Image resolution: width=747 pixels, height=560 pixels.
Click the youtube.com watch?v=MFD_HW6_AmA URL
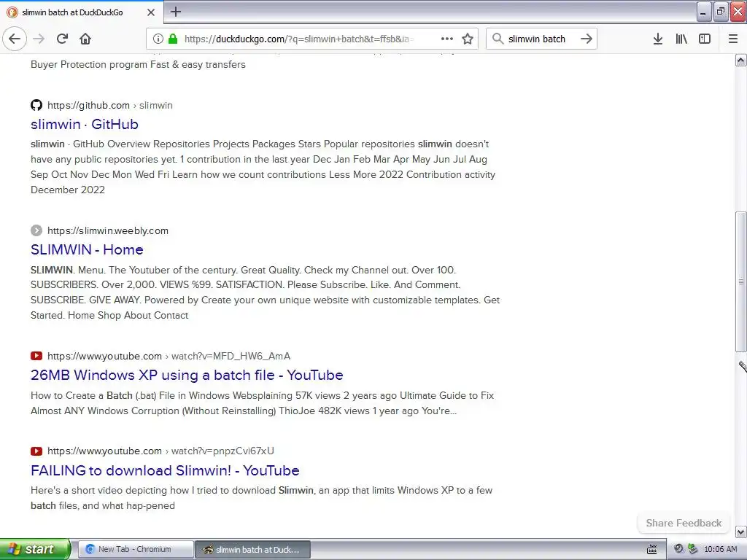pyautogui.click(x=169, y=356)
